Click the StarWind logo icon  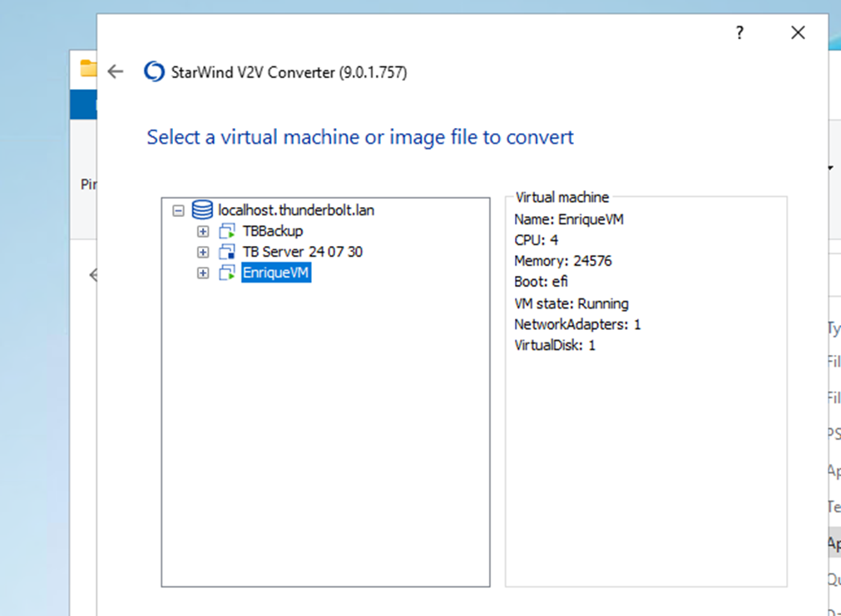(154, 72)
